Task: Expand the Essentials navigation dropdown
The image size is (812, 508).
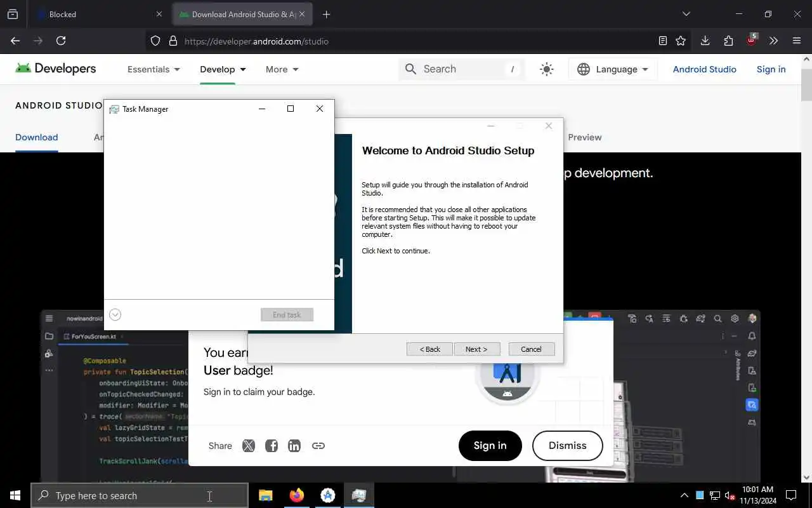Action: tap(154, 69)
